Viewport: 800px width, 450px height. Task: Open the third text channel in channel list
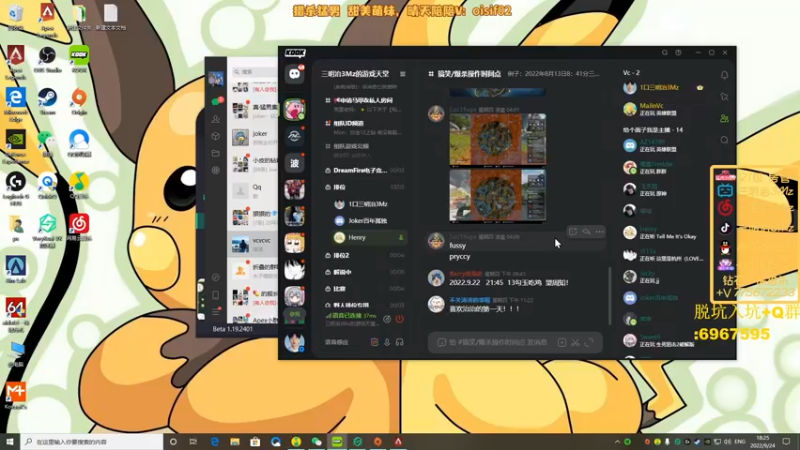[x=365, y=150]
